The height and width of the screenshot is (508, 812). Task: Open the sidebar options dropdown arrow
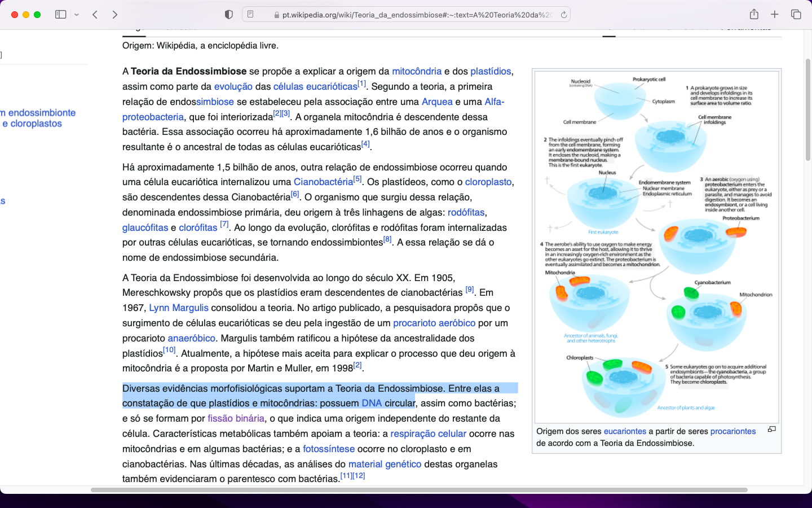point(77,15)
